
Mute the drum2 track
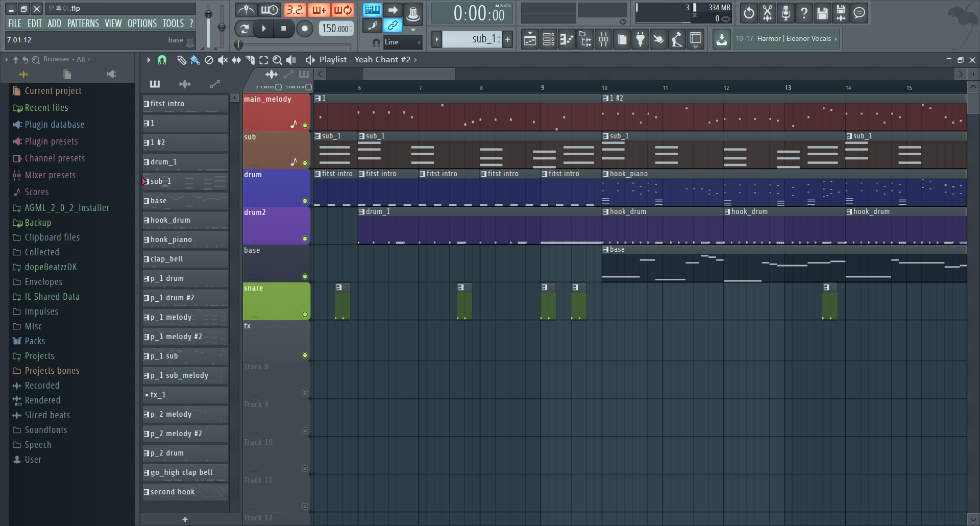[x=305, y=238]
